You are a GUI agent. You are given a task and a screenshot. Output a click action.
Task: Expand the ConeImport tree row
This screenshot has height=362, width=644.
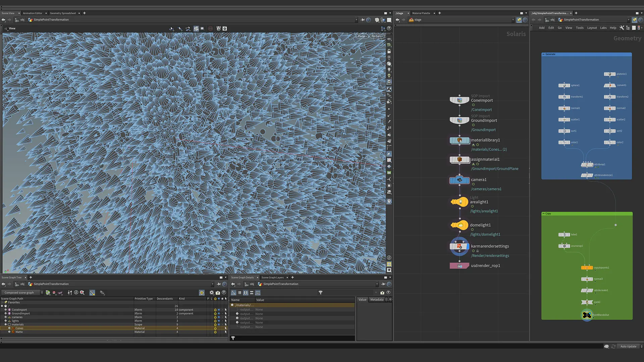pyautogui.click(x=6, y=310)
